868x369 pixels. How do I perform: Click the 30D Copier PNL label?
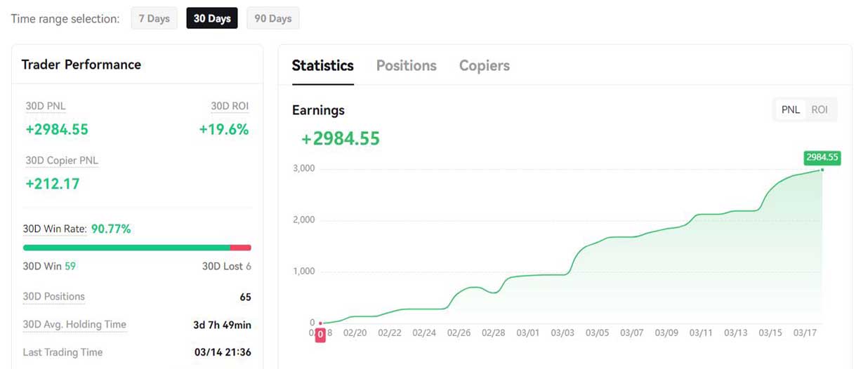[62, 161]
